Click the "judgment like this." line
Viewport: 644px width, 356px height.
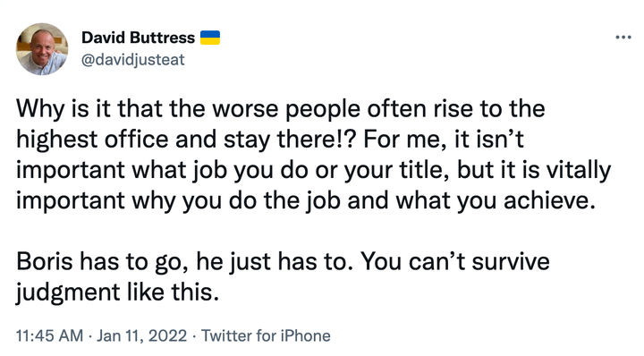click(117, 292)
